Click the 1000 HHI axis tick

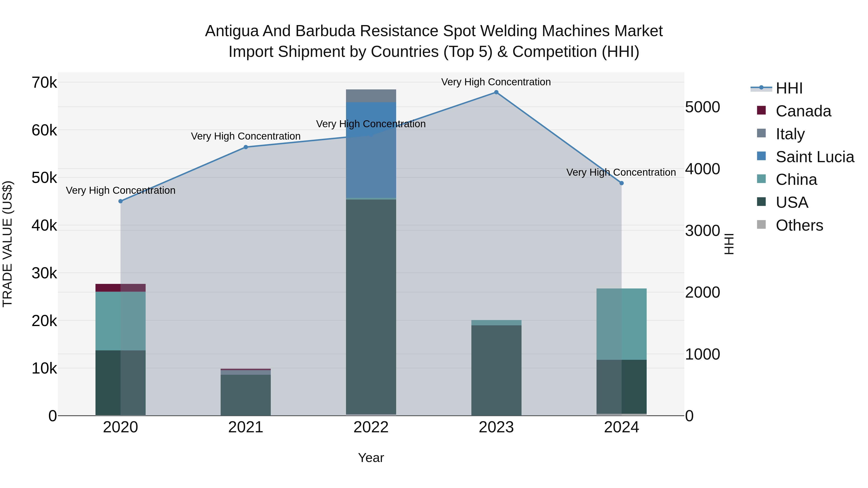(703, 354)
